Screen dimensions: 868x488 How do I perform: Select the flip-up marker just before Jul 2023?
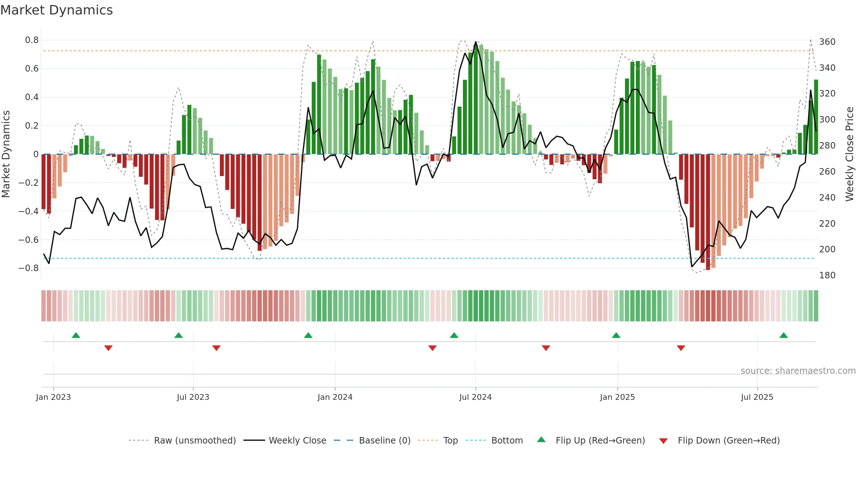(179, 335)
